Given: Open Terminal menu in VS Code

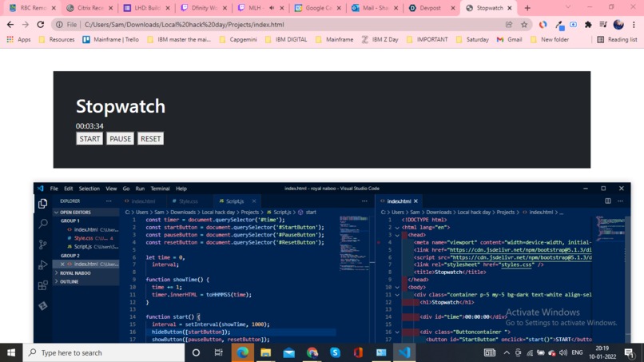Looking at the screenshot, I should (x=160, y=189).
